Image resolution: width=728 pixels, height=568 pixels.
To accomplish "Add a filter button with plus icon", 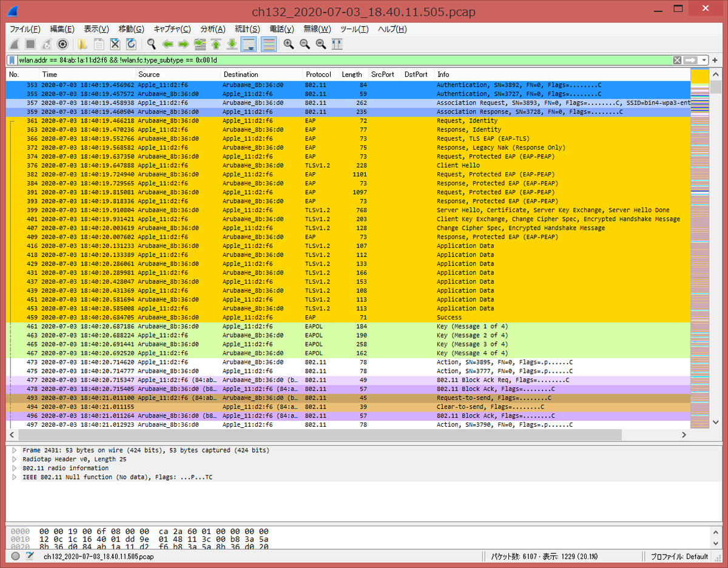I will pyautogui.click(x=715, y=60).
